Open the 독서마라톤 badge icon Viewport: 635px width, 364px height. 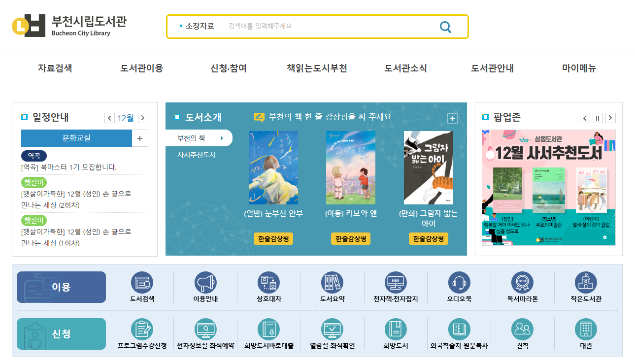pyautogui.click(x=522, y=283)
